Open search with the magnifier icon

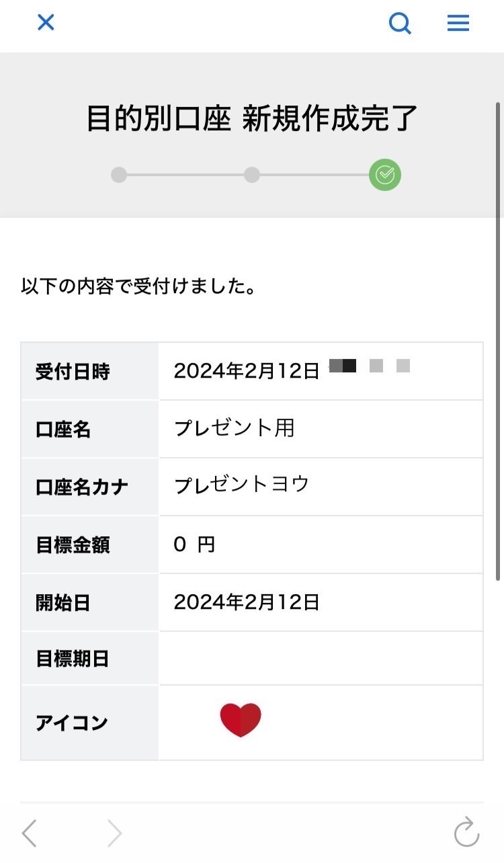coord(401,24)
